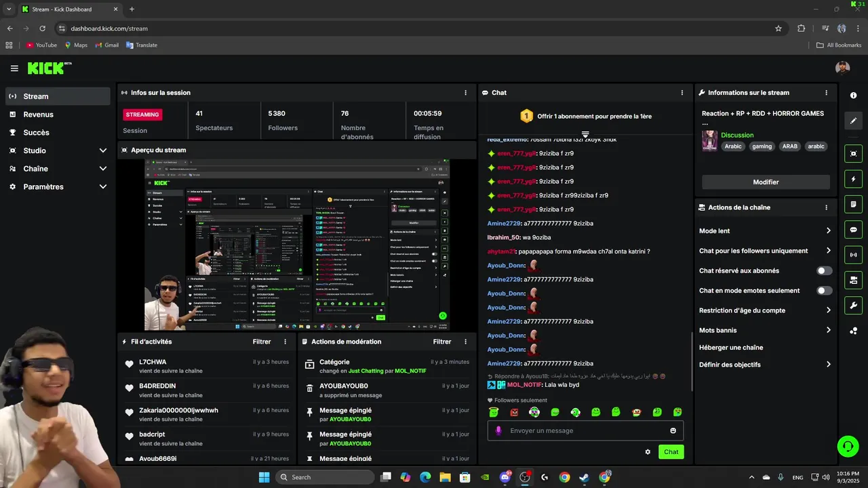The width and height of the screenshot is (868, 488).
Task: Open the YouTube bookmark
Action: tap(41, 45)
